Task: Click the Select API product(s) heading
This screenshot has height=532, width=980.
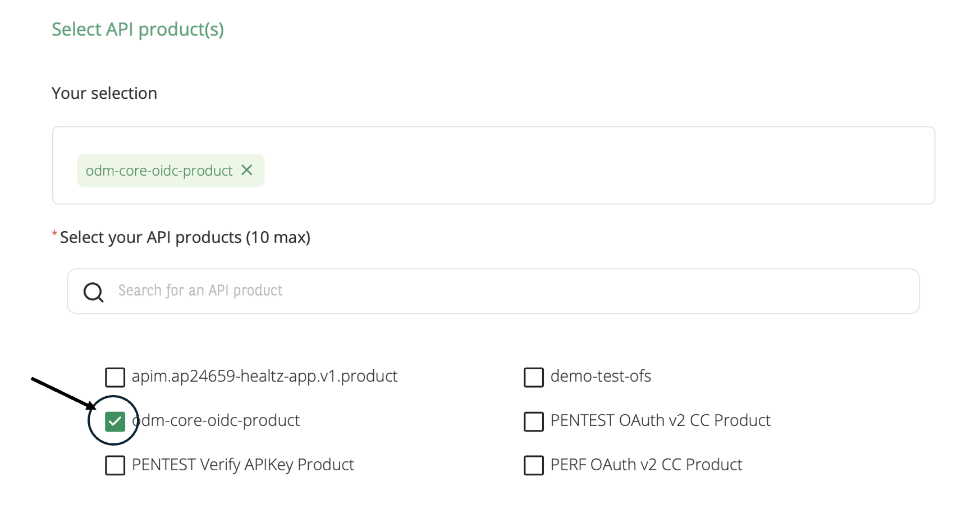Action: click(138, 29)
